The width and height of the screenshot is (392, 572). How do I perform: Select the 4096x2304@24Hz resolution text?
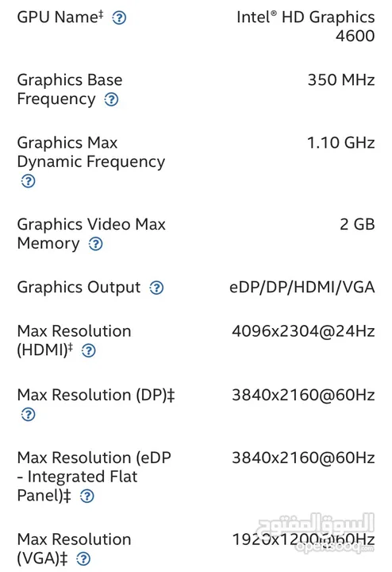click(303, 331)
